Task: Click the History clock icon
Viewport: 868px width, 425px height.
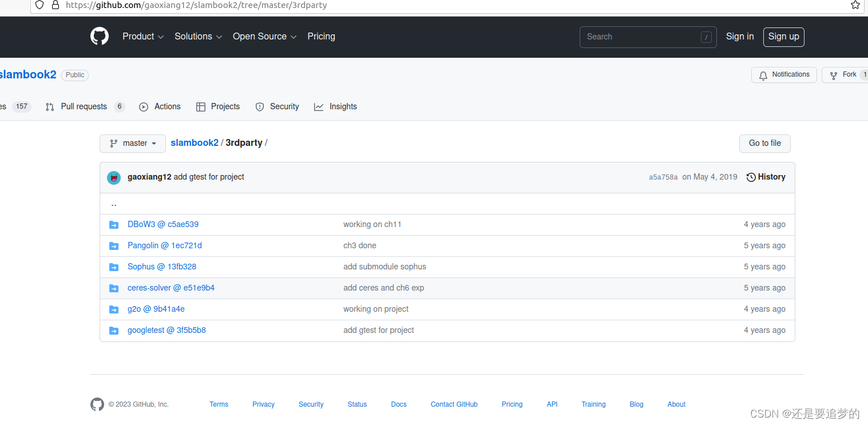Action: (x=751, y=177)
